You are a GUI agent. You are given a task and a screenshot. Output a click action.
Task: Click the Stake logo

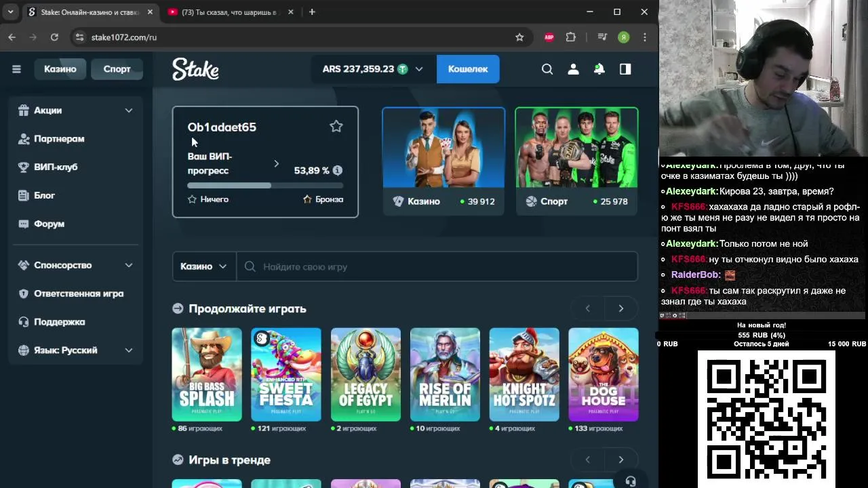click(x=195, y=69)
